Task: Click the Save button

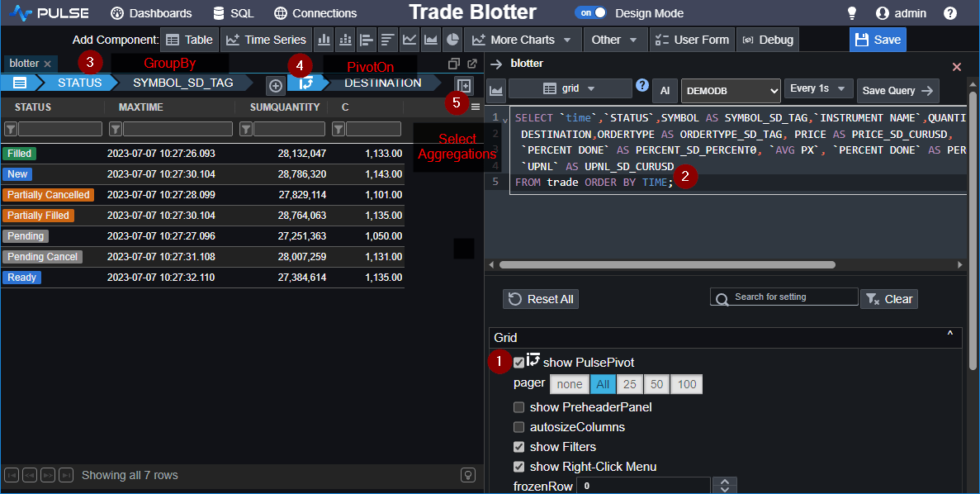Action: (877, 40)
